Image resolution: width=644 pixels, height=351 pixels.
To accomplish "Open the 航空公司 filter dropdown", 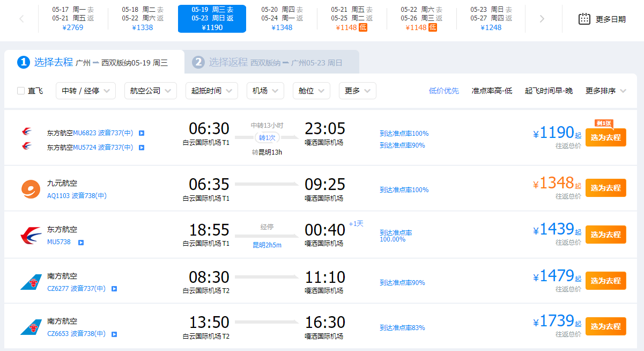I will click(x=151, y=91).
